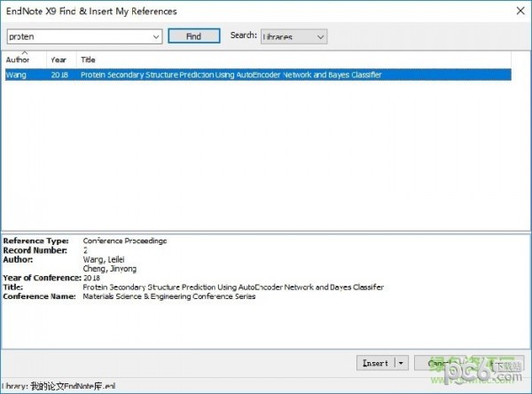Sort results by Title column header
This screenshot has height=394, width=532.
293,59
